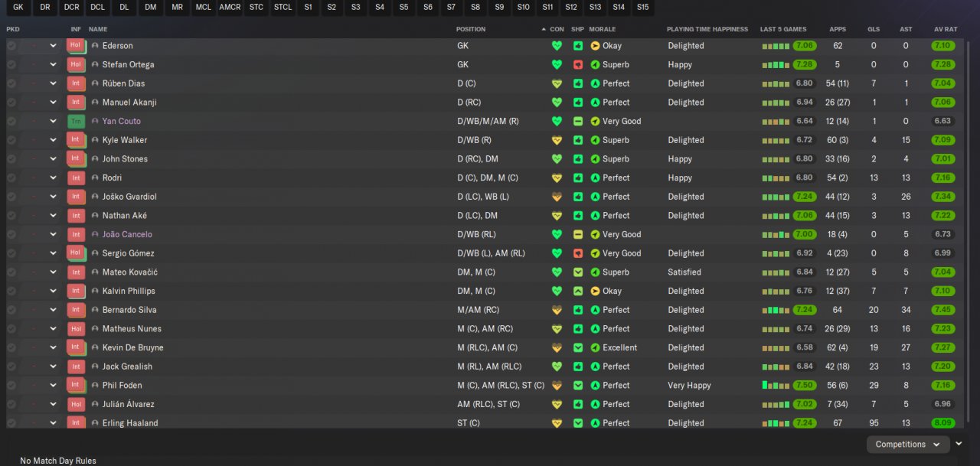This screenshot has height=466, width=980.
Task: Sort the table by the NAME column
Action: click(x=98, y=29)
